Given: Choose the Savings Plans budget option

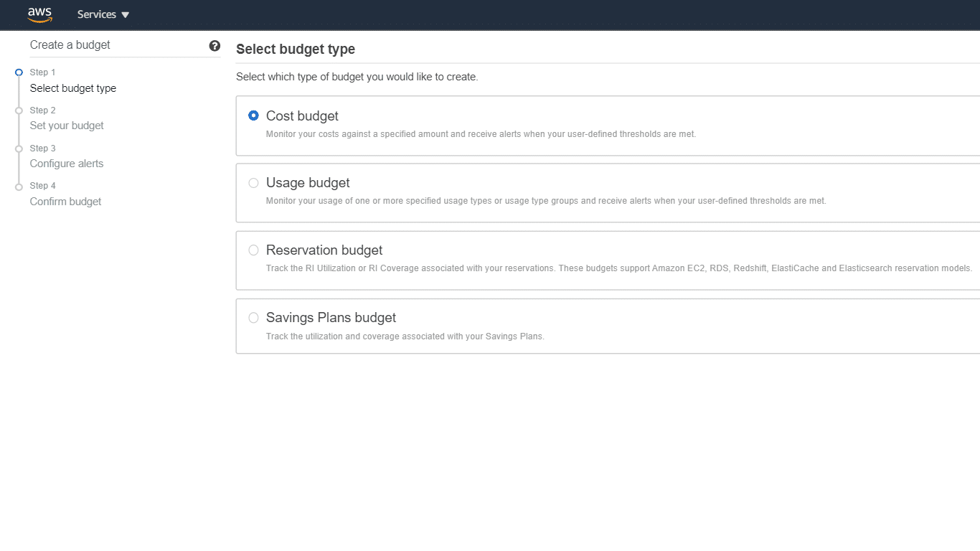Looking at the screenshot, I should click(x=253, y=317).
